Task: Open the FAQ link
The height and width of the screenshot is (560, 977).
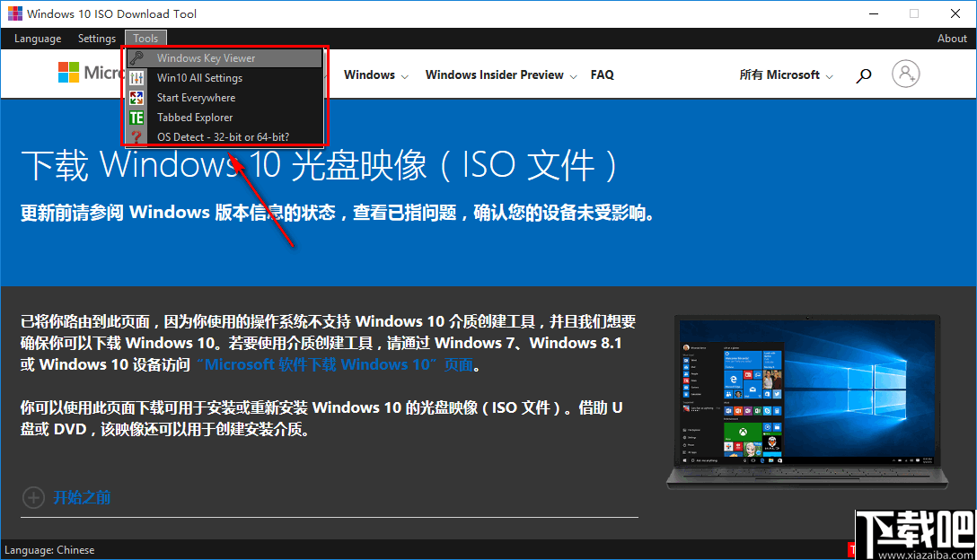Action: tap(602, 74)
